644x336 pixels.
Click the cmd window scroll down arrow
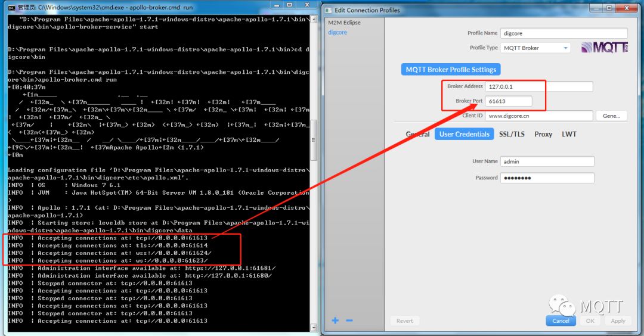pos(314,328)
